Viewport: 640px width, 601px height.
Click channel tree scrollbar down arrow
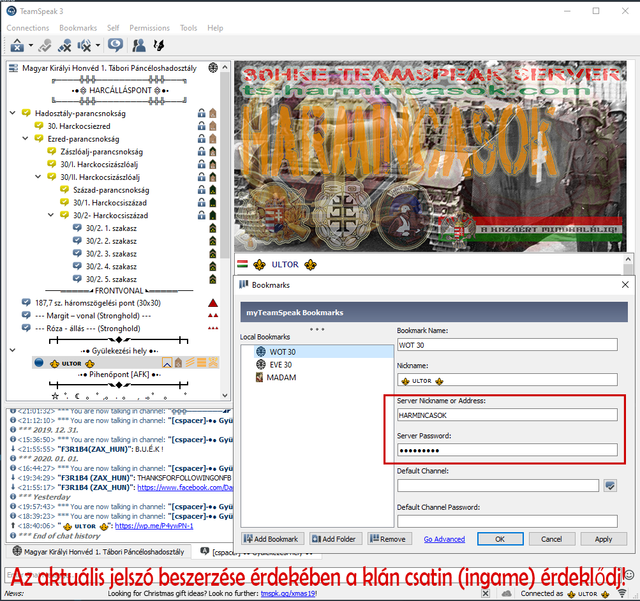(225, 395)
